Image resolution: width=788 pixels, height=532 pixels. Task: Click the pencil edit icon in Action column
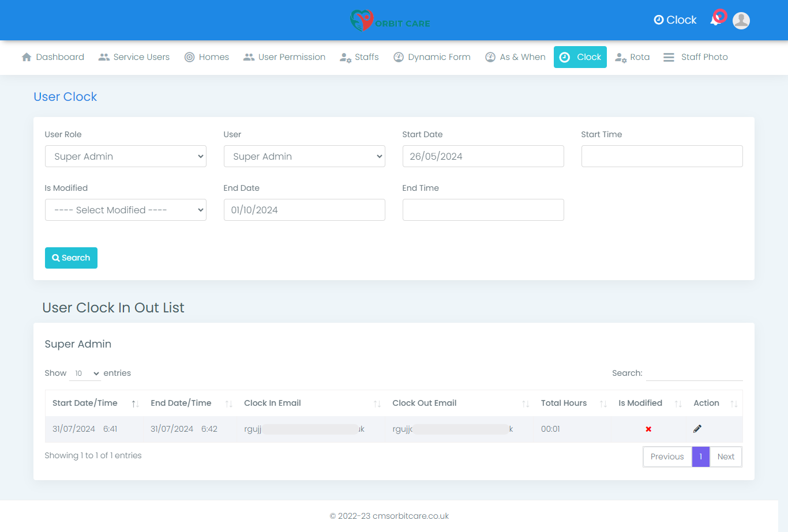click(x=697, y=429)
